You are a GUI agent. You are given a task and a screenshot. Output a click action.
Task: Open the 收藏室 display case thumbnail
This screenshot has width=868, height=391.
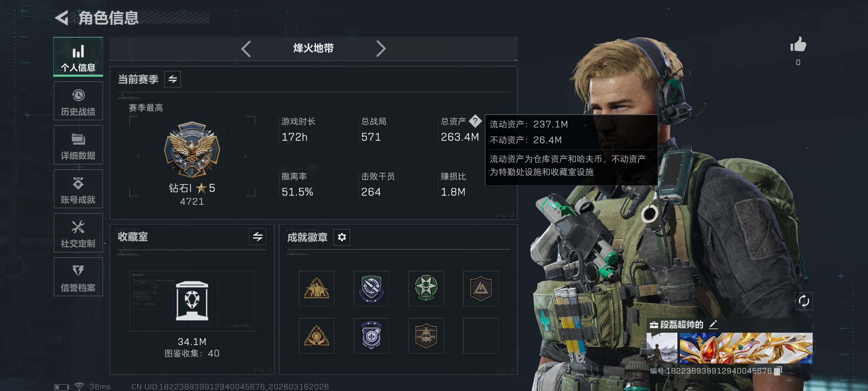pos(192,301)
